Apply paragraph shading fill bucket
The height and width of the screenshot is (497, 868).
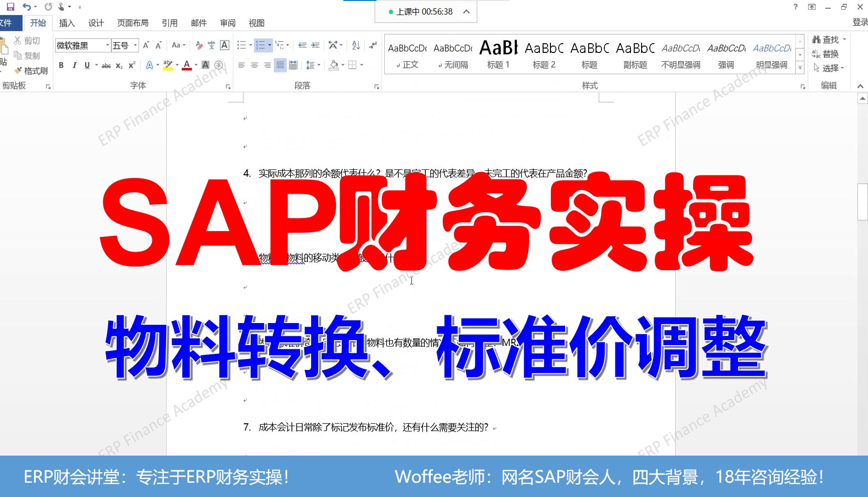[334, 65]
